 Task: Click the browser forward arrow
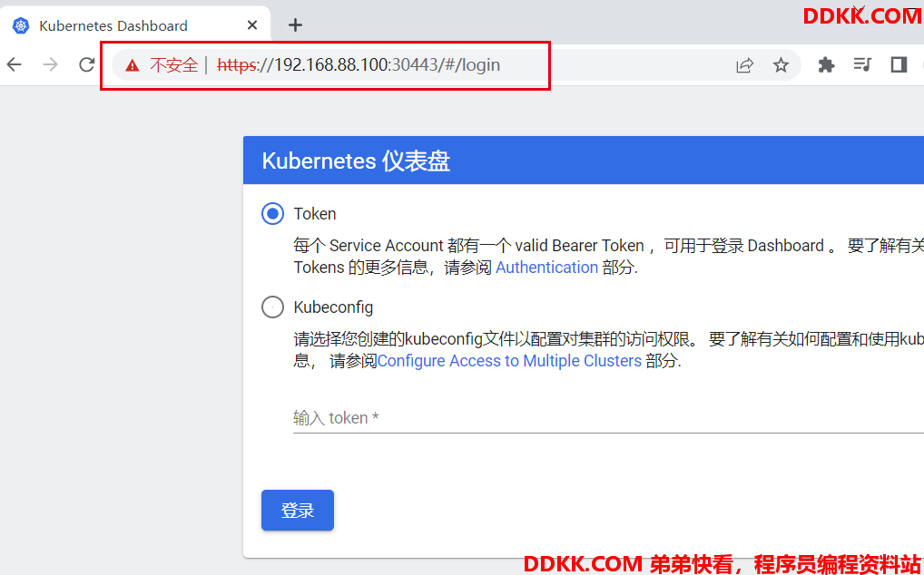point(51,64)
